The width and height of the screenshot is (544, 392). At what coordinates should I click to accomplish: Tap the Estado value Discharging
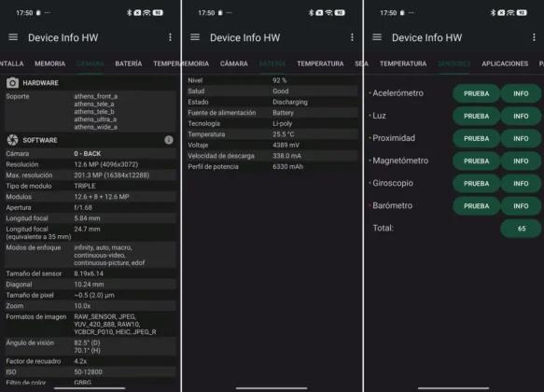(290, 102)
